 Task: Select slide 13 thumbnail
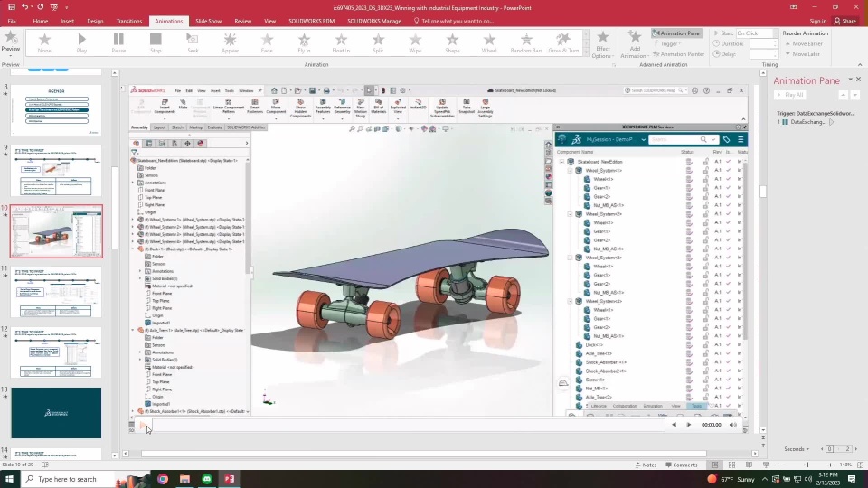pos(56,413)
